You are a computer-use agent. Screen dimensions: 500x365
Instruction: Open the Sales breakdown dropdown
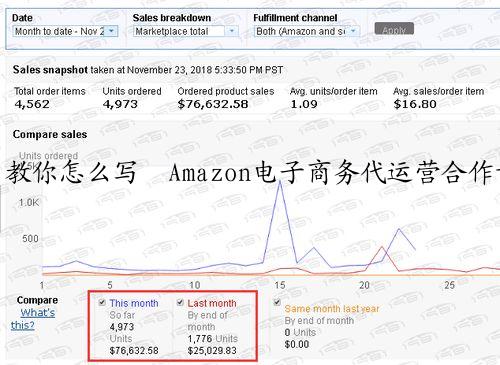click(185, 31)
